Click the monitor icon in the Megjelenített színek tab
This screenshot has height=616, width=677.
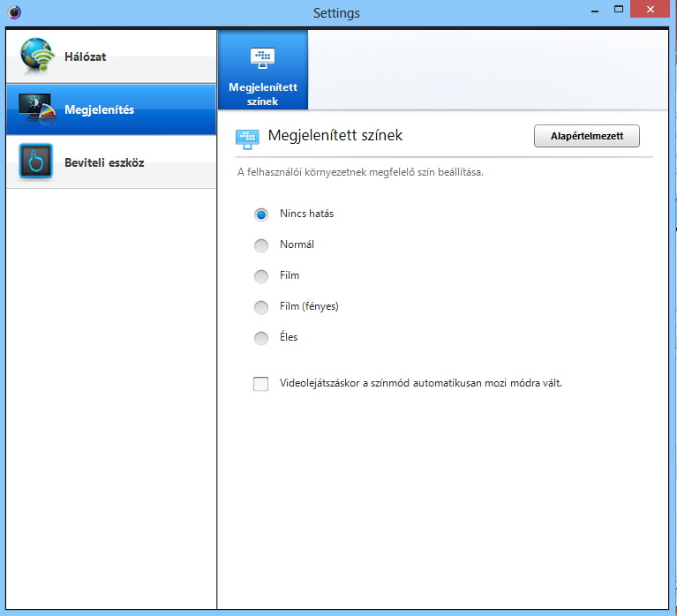point(262,58)
